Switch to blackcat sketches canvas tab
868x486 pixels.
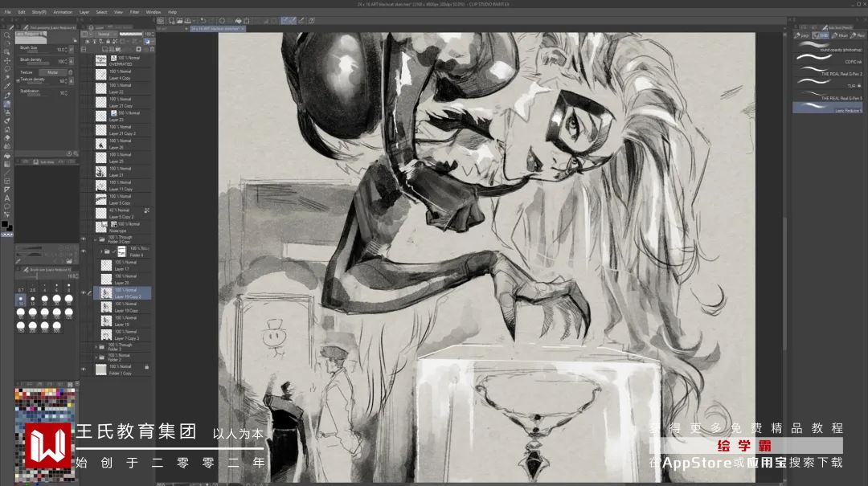(x=217, y=28)
